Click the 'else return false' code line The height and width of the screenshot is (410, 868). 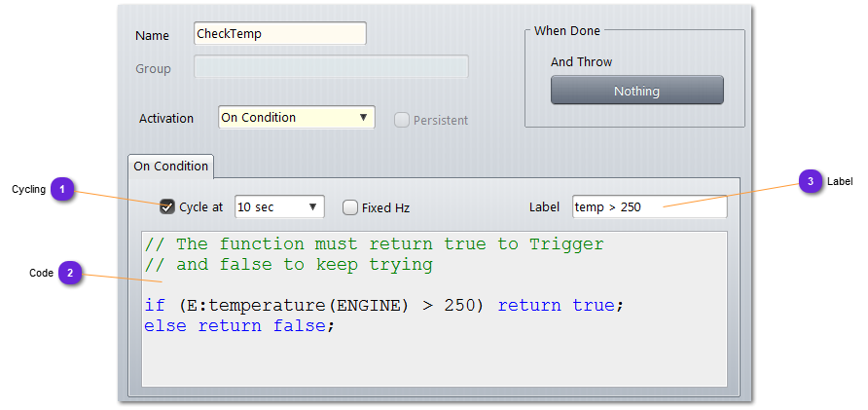click(x=239, y=325)
